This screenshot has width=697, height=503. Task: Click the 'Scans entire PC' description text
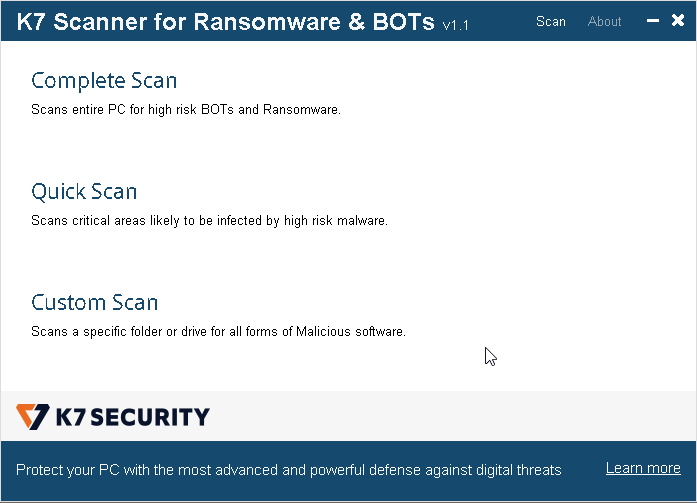[186, 109]
